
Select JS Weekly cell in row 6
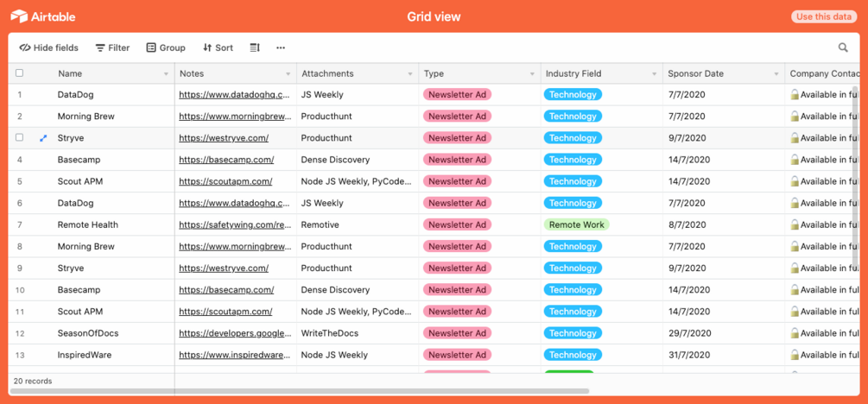[x=358, y=203]
